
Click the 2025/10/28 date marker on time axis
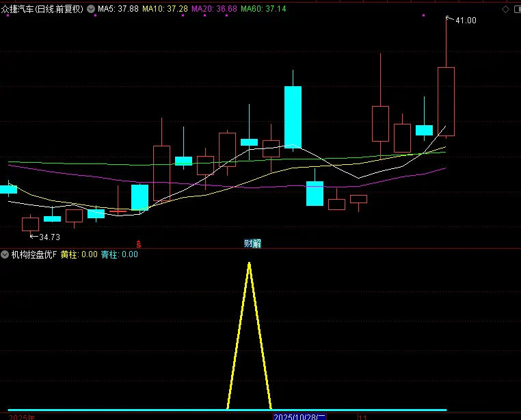pyautogui.click(x=299, y=416)
